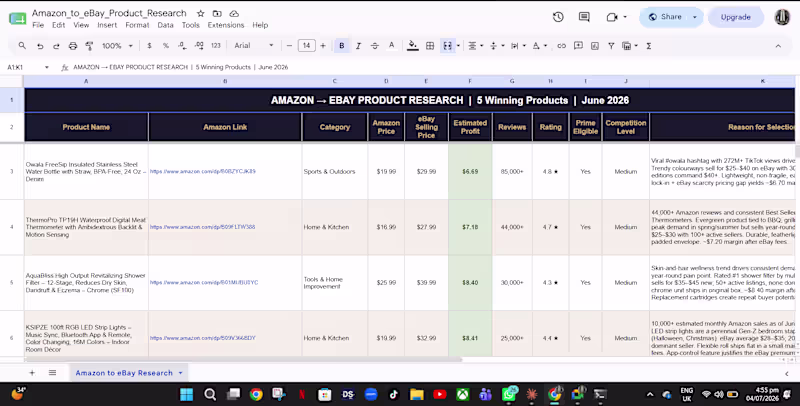Open the filter views dropdown arrow
Screen dimensions: 800x406
pos(636,46)
